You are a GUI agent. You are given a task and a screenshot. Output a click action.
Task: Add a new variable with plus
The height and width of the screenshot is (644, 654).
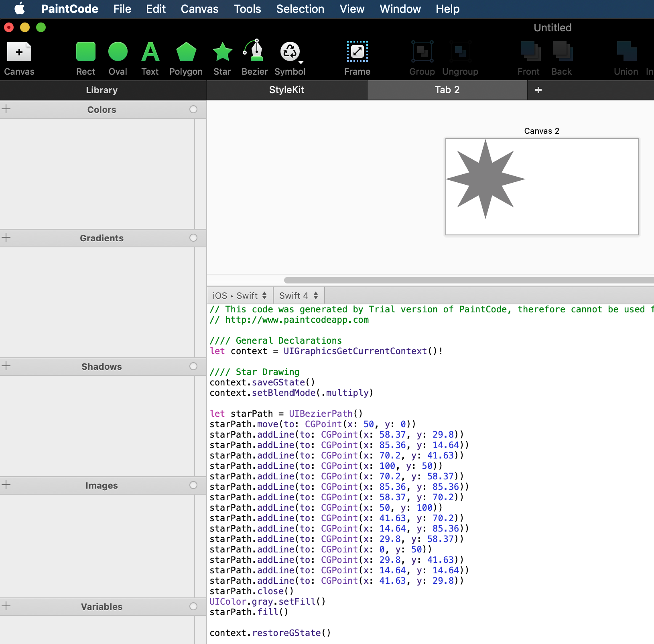tap(6, 606)
